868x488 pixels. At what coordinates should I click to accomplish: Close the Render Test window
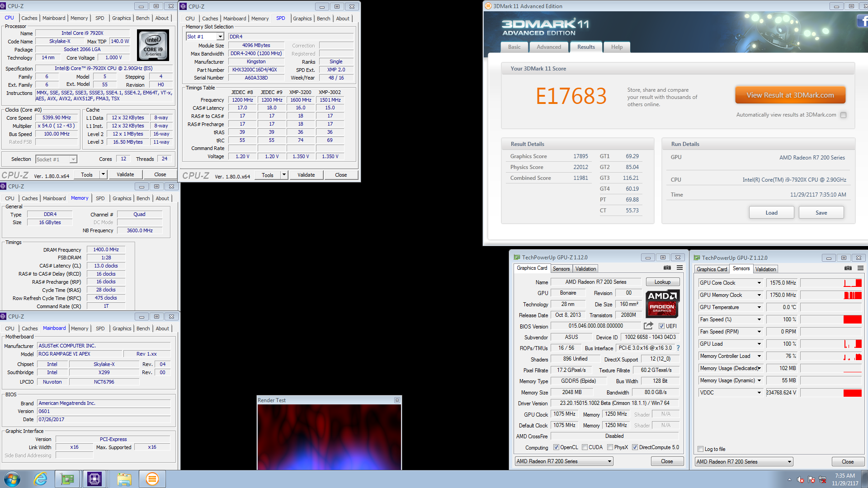(397, 400)
